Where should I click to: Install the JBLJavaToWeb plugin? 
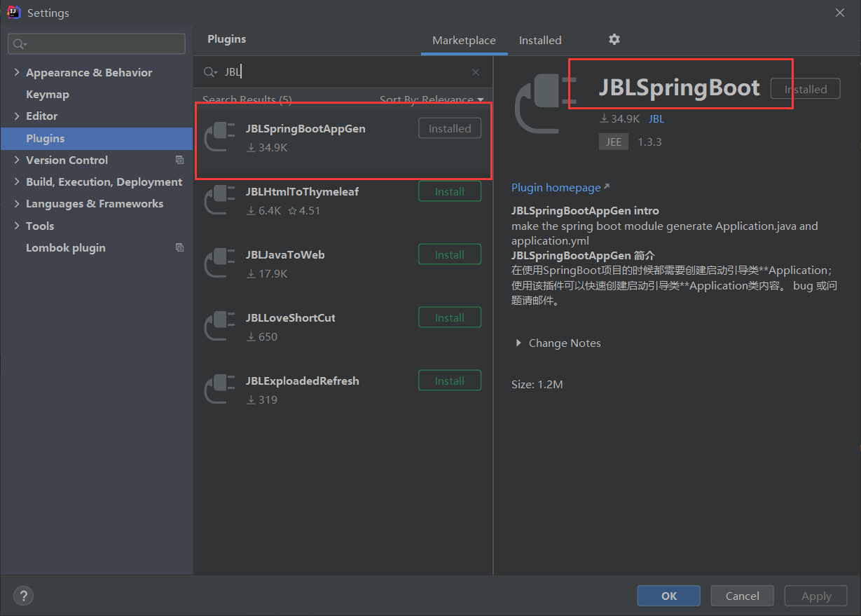point(450,254)
